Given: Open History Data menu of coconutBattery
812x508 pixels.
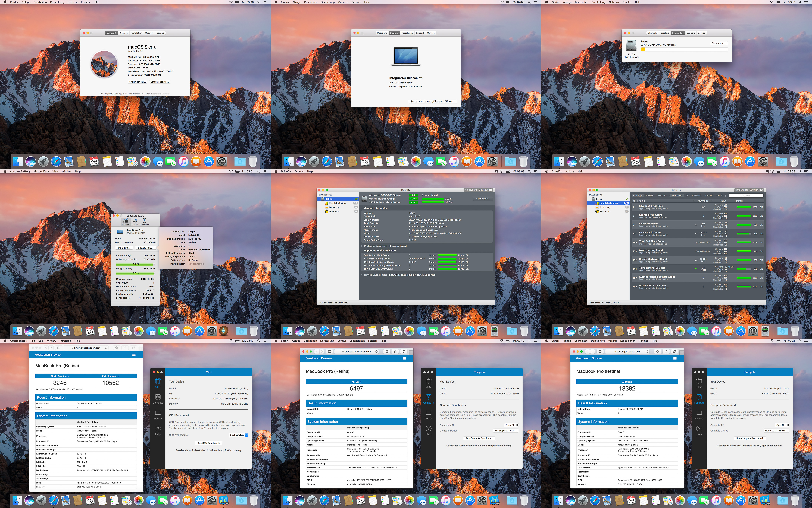Looking at the screenshot, I should pos(41,171).
